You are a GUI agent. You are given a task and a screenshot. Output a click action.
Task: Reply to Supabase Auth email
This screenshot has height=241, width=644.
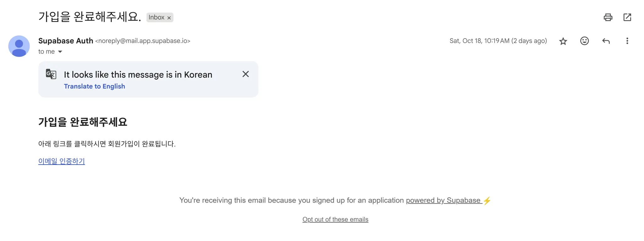point(606,41)
